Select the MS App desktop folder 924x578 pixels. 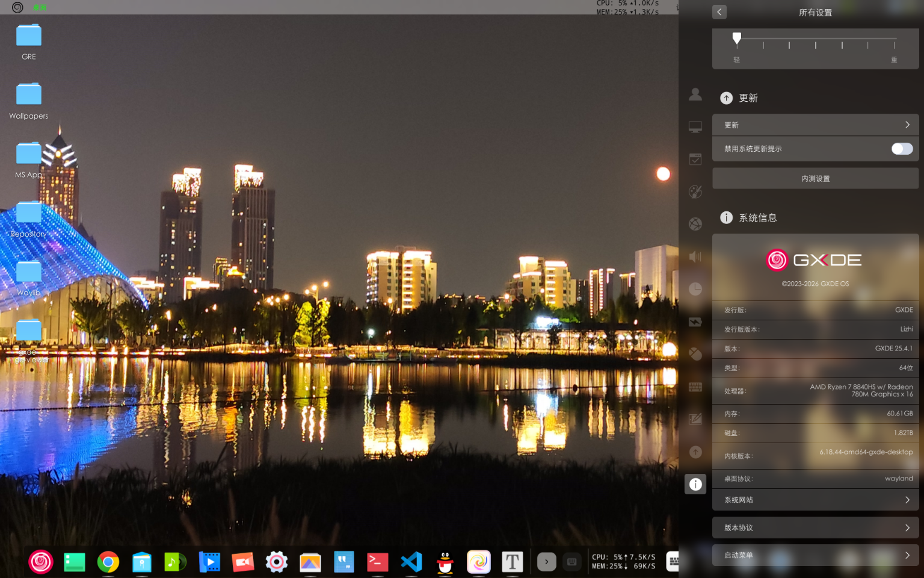pos(29,160)
